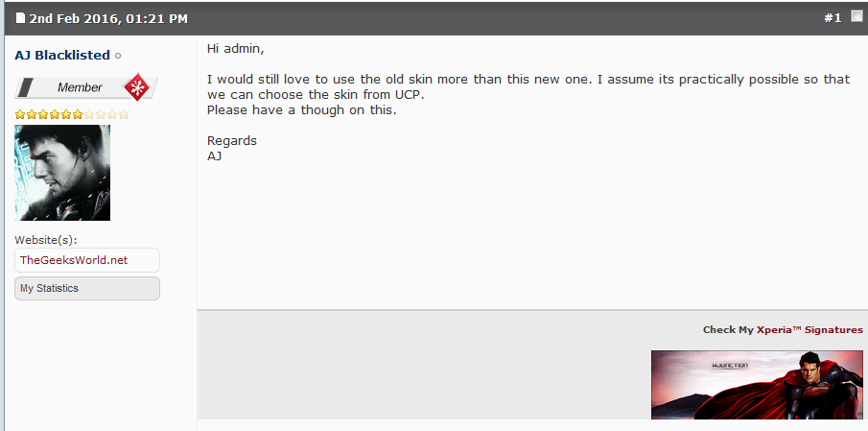Click the "Hi admin," greeting line
Viewport: 868px width, 431px height.
pos(235,48)
